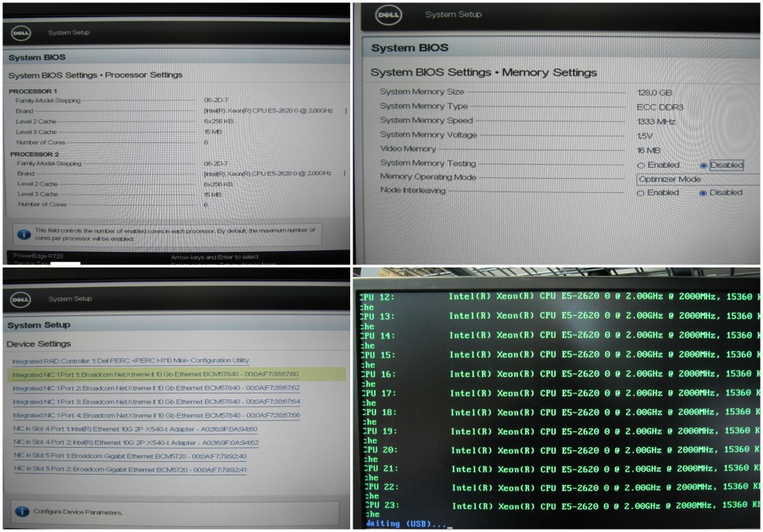Click the PROCESSOR 1 section label
This screenshot has width=763, height=532.
point(33,91)
